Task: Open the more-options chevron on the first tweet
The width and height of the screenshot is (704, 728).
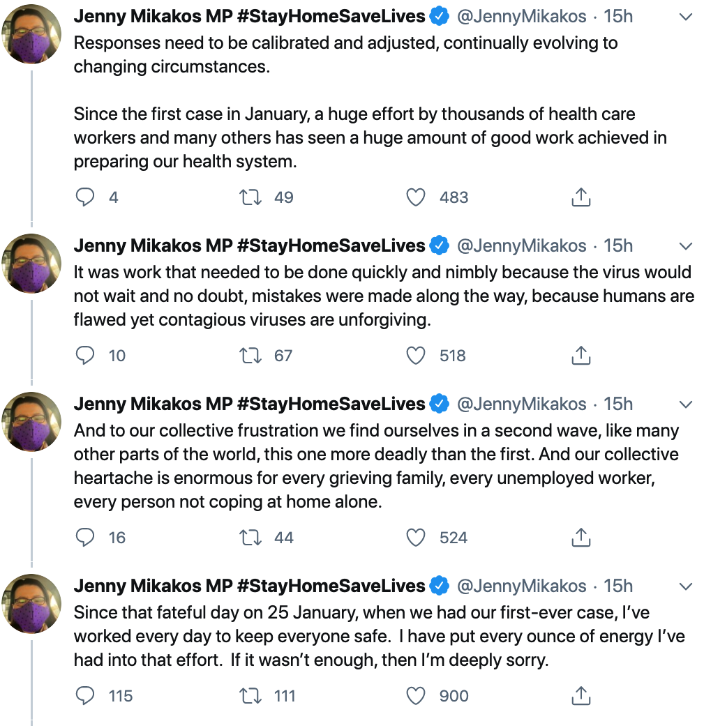Action: (686, 17)
